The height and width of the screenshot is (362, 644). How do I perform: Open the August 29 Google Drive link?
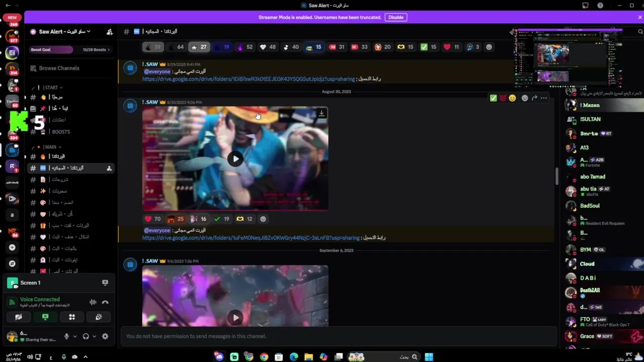(x=249, y=79)
